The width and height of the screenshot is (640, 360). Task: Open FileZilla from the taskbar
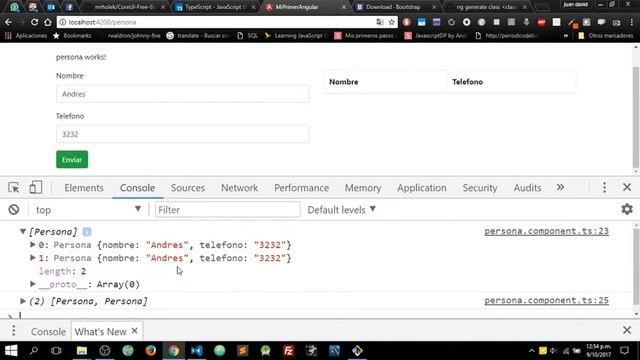[288, 351]
